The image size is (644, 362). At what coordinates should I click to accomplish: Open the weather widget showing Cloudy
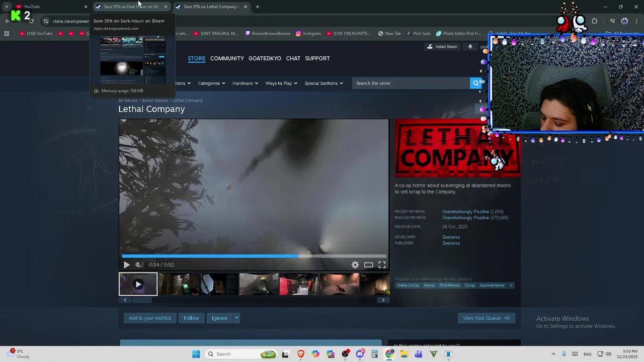click(x=19, y=354)
